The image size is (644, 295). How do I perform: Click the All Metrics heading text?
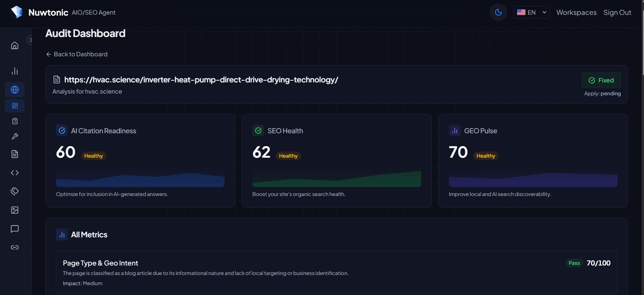(x=89, y=235)
